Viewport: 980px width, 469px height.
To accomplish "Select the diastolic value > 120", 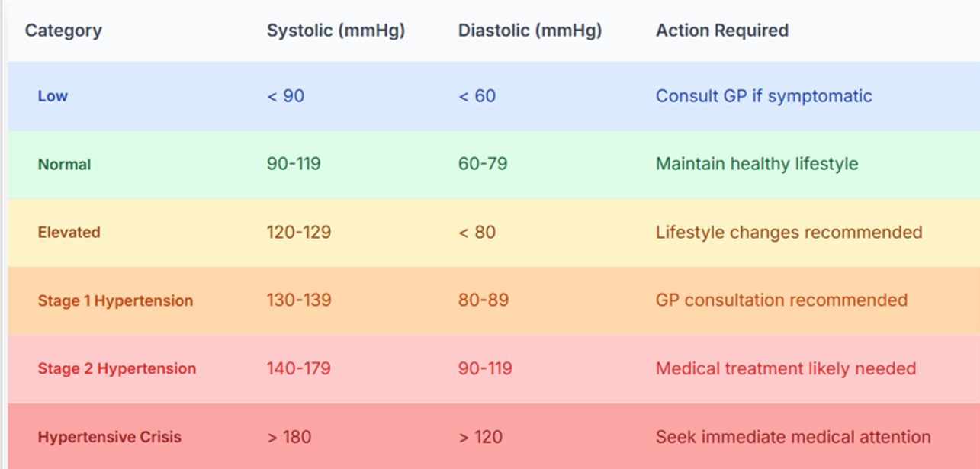I will 480,437.
